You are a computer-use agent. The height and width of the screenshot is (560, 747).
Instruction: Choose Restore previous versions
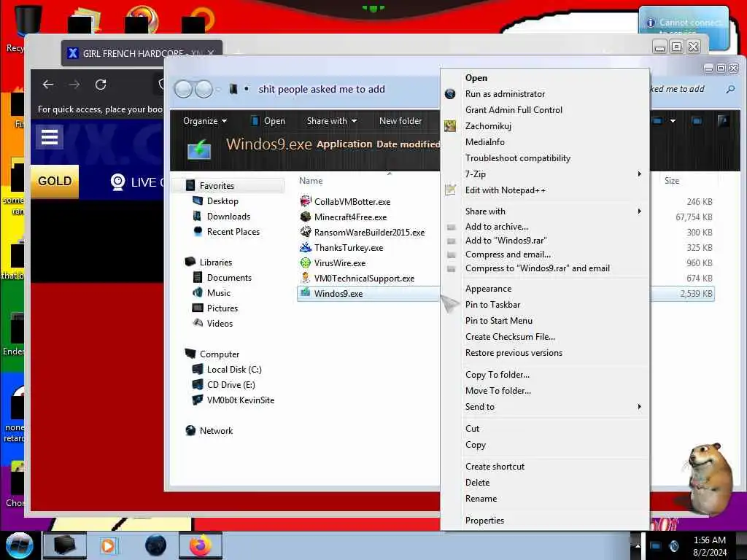coord(514,353)
